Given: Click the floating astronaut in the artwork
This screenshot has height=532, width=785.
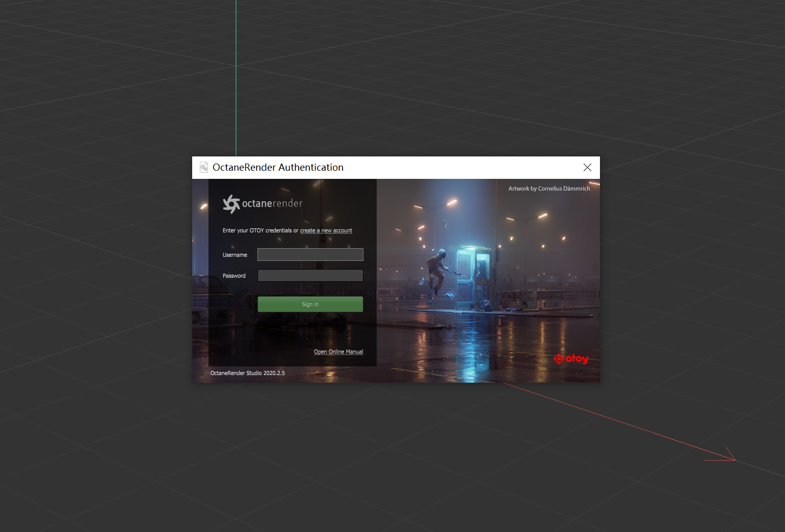Looking at the screenshot, I should pyautogui.click(x=436, y=269).
